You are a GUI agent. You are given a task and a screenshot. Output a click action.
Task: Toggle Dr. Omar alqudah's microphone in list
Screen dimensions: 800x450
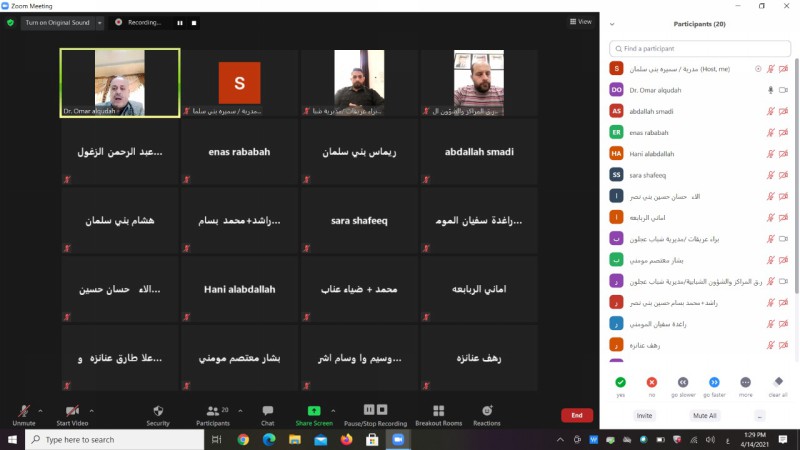click(x=770, y=90)
